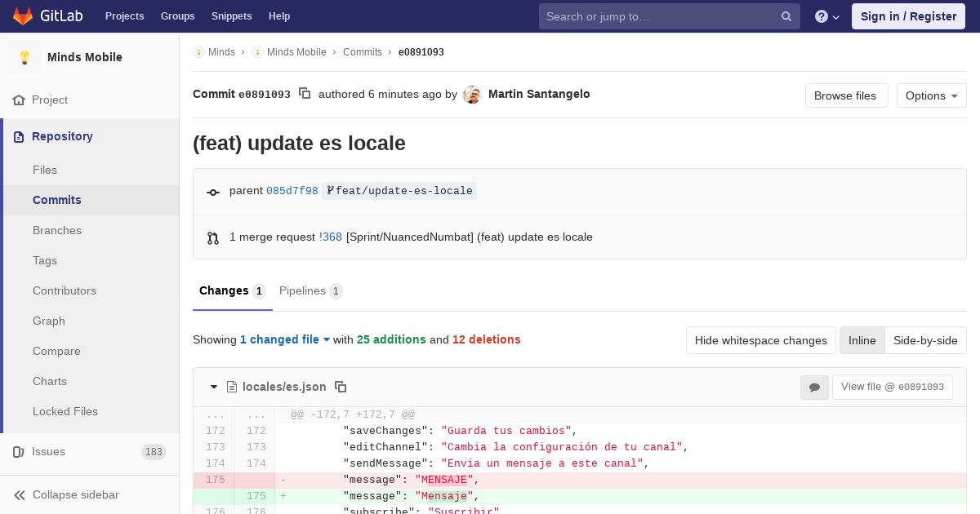This screenshot has width=980, height=514.
Task: Click Minds Mobile project title in sidebar
Action: point(85,57)
